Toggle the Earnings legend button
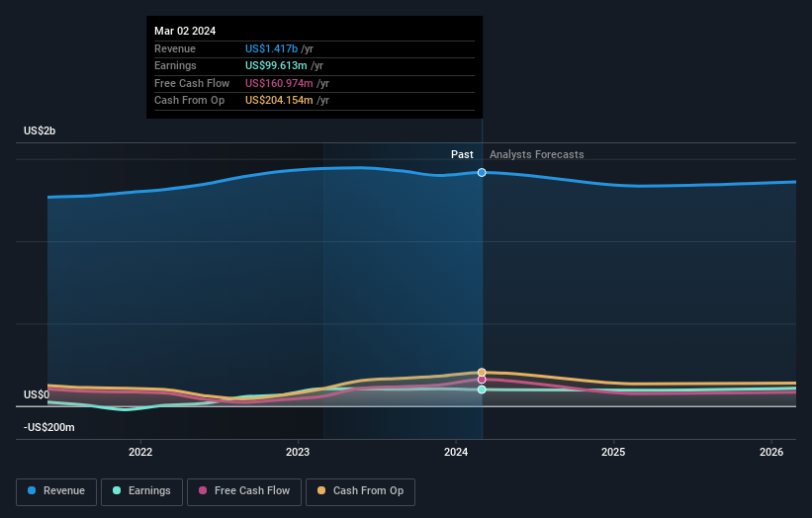 coord(141,491)
